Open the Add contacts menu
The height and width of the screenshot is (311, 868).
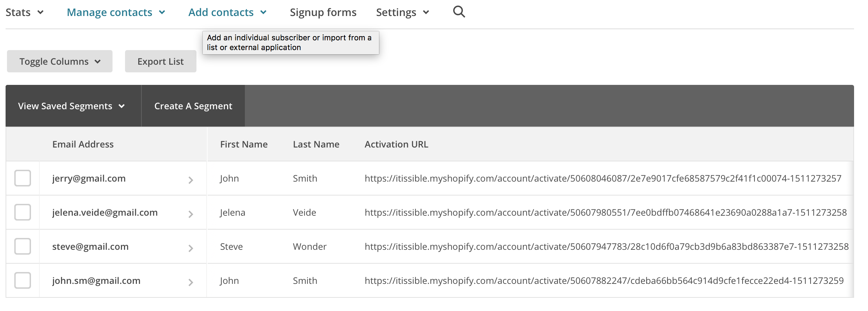[227, 13]
